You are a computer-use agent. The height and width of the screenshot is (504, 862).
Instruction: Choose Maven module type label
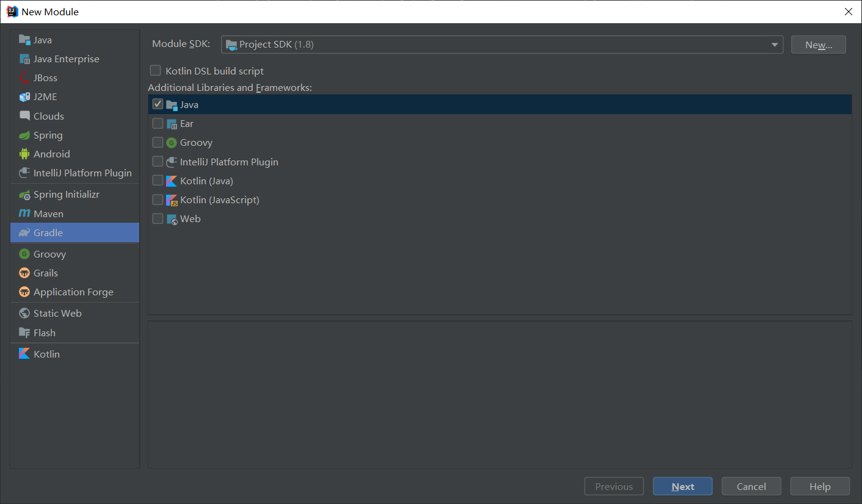[x=49, y=214]
